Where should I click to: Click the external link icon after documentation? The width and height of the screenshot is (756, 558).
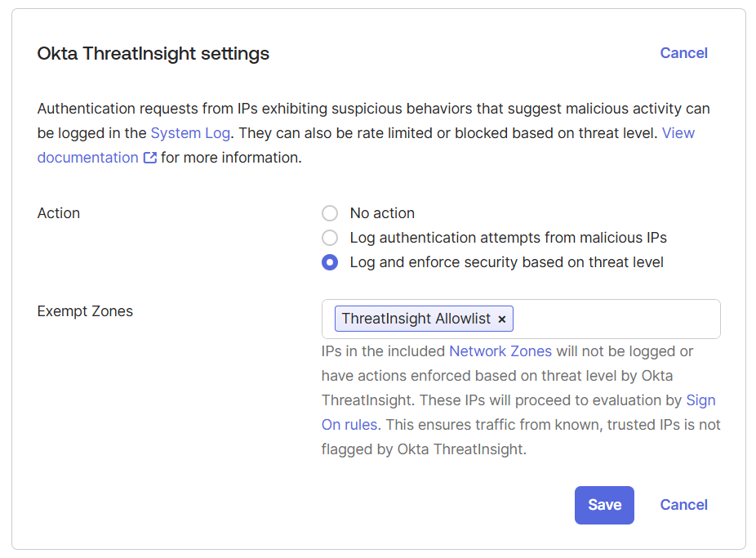[150, 158]
